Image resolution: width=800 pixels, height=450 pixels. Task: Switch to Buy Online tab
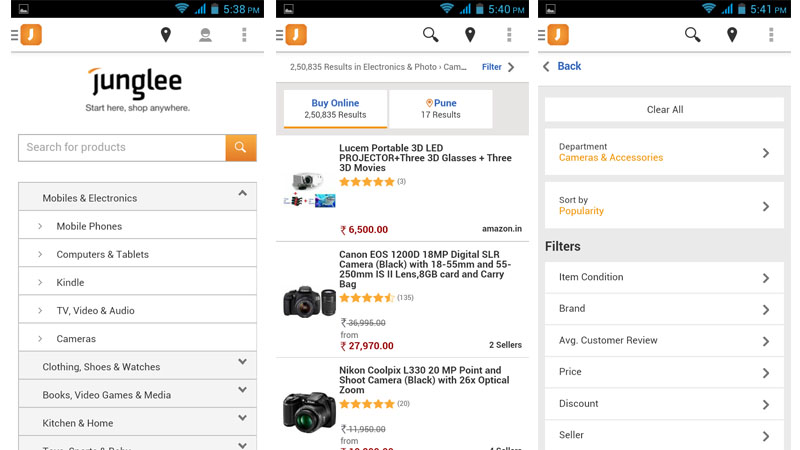[335, 109]
